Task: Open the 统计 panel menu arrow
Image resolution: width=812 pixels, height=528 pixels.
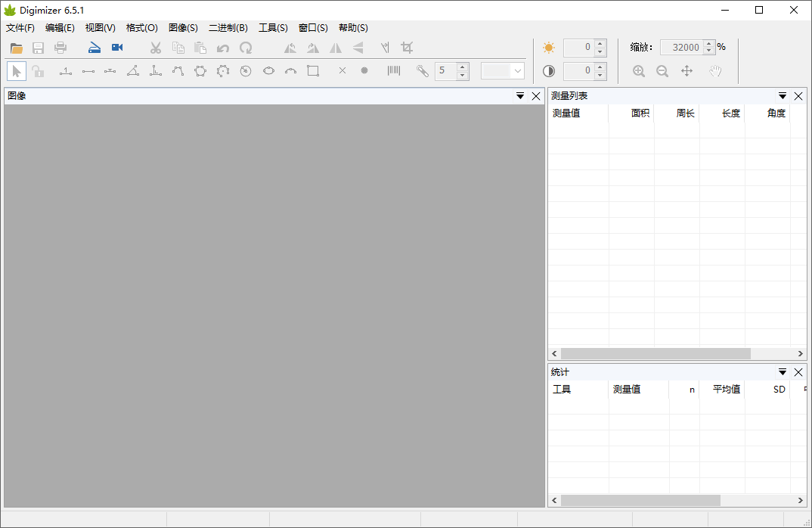Action: 782,372
